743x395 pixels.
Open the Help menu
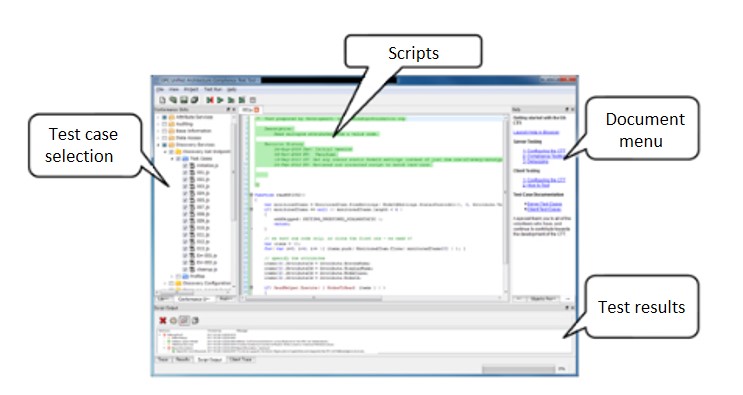[231, 89]
